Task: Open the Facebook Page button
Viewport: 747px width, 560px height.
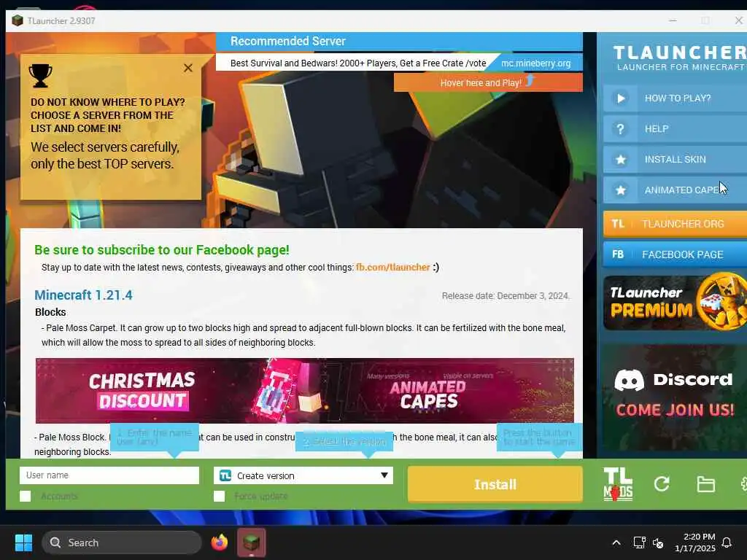Action: pos(675,254)
